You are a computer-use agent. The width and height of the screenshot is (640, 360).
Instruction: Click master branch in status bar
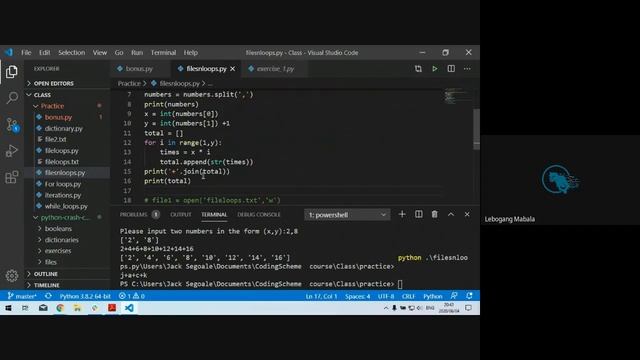22,296
